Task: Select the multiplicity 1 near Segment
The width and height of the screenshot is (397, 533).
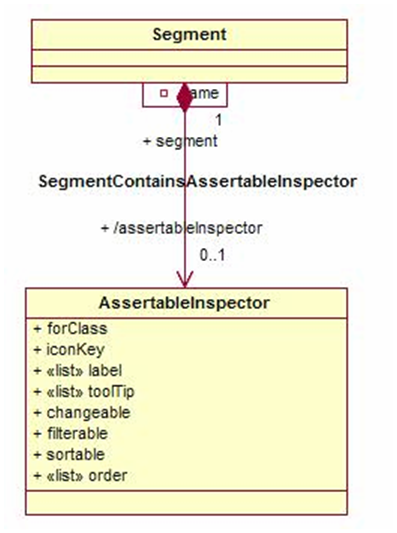Action: click(x=219, y=120)
